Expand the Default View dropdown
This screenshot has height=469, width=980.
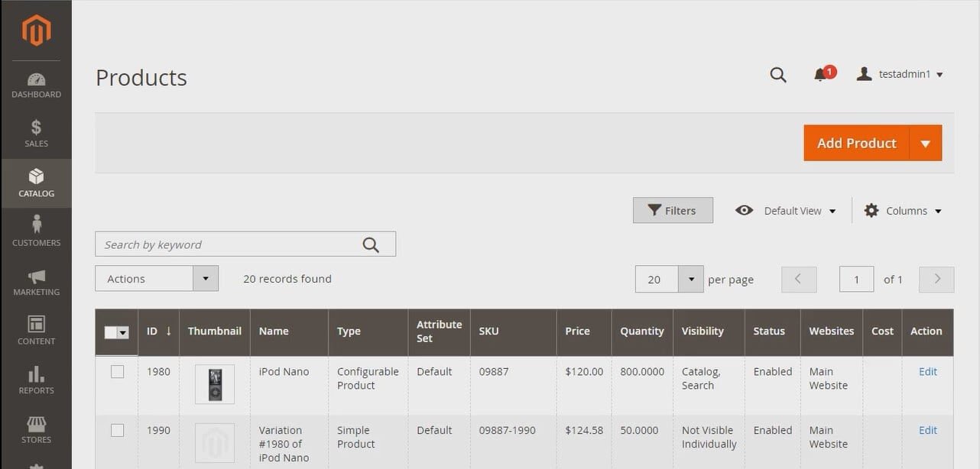tap(786, 211)
